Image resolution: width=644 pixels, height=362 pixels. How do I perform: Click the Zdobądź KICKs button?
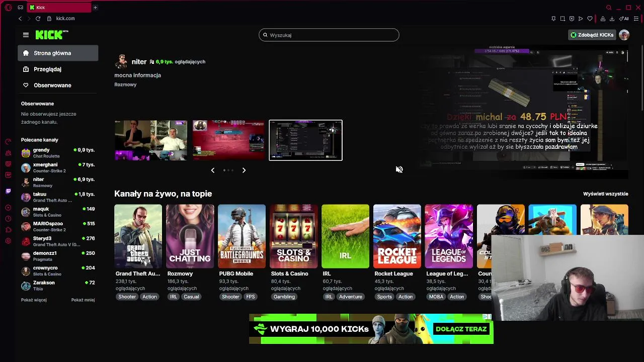coord(592,35)
